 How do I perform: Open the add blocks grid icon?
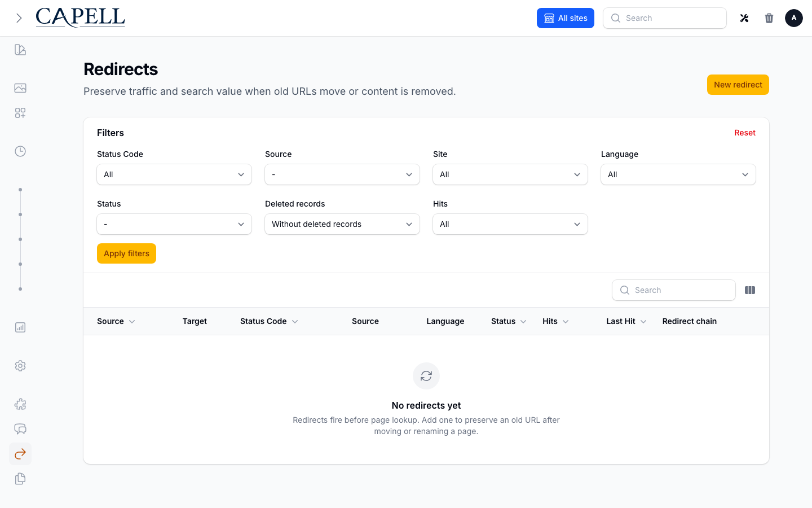click(x=20, y=113)
